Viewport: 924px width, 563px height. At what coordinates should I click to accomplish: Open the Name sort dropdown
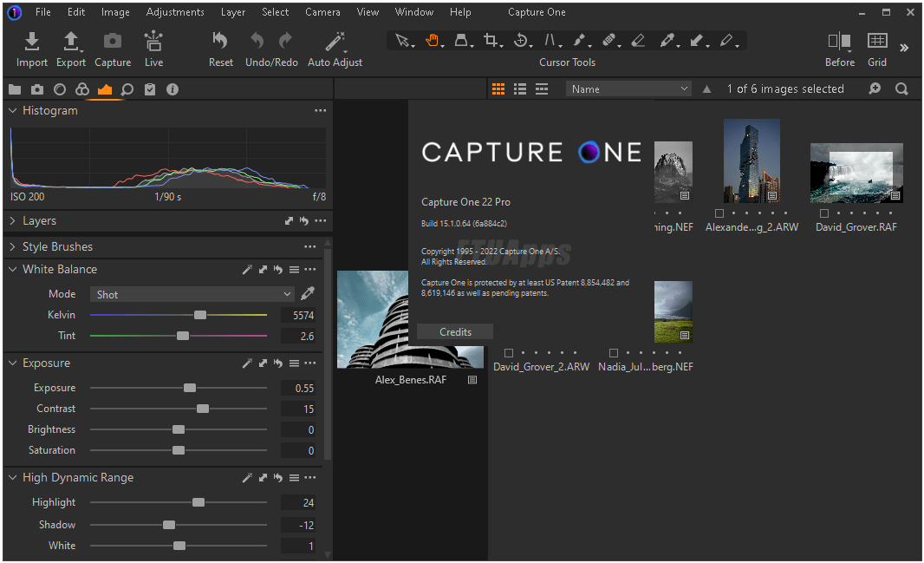tap(629, 88)
